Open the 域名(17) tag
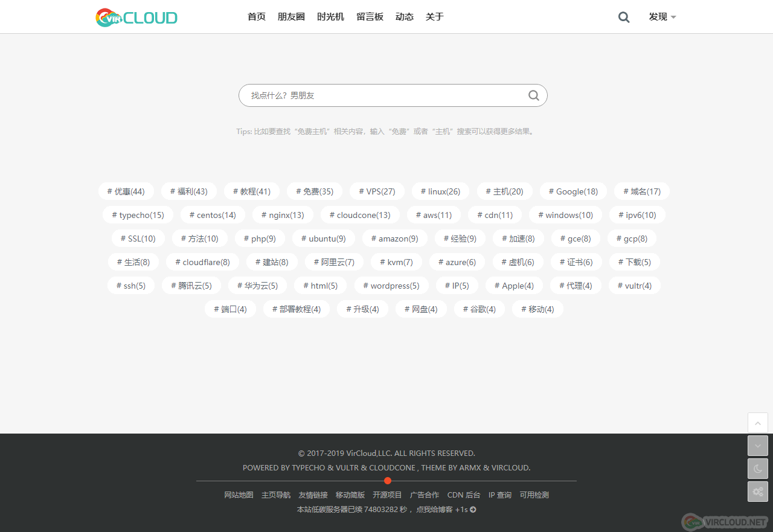773x532 pixels. click(x=642, y=191)
